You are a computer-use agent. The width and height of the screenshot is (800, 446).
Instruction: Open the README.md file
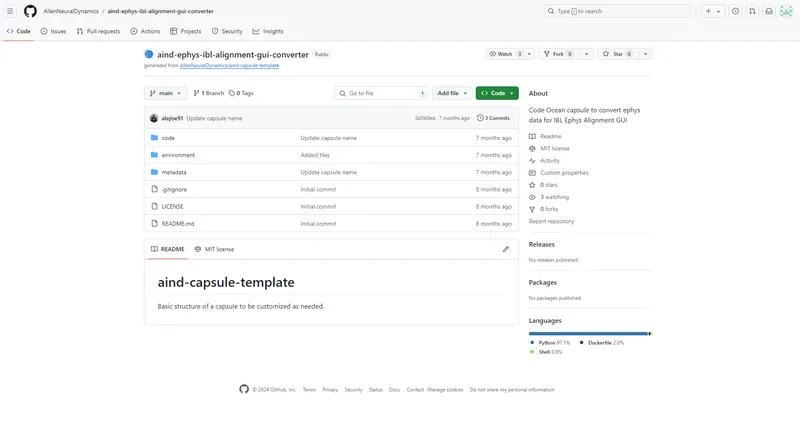178,224
